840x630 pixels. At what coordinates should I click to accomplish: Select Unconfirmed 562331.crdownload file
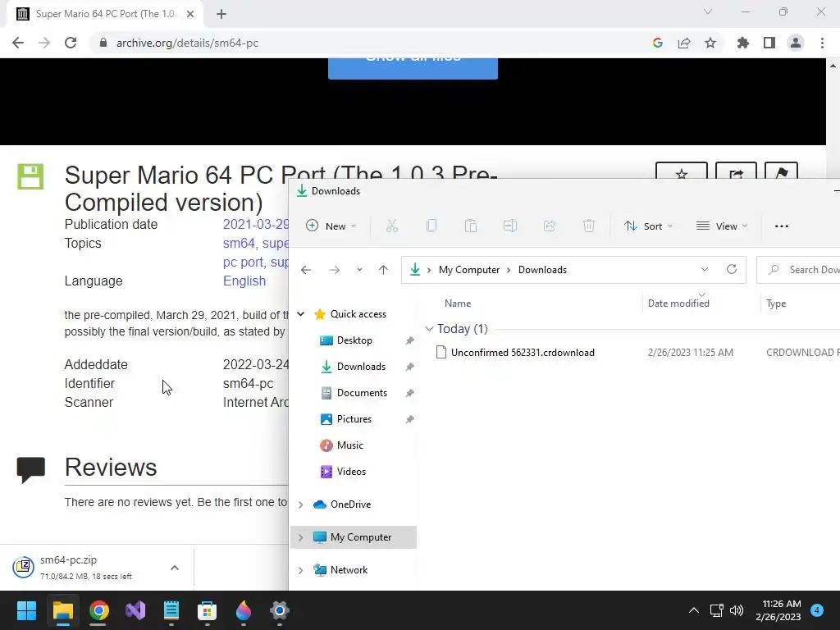(x=523, y=353)
